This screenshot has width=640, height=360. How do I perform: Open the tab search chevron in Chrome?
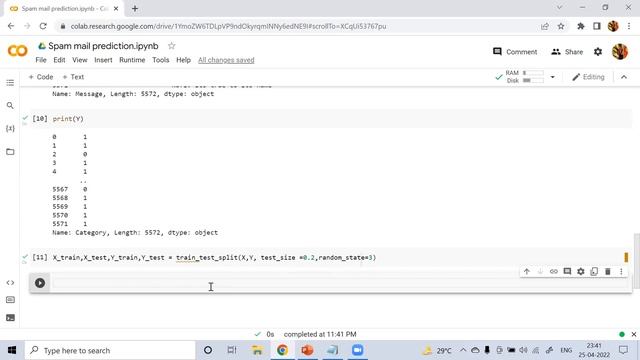tap(560, 8)
